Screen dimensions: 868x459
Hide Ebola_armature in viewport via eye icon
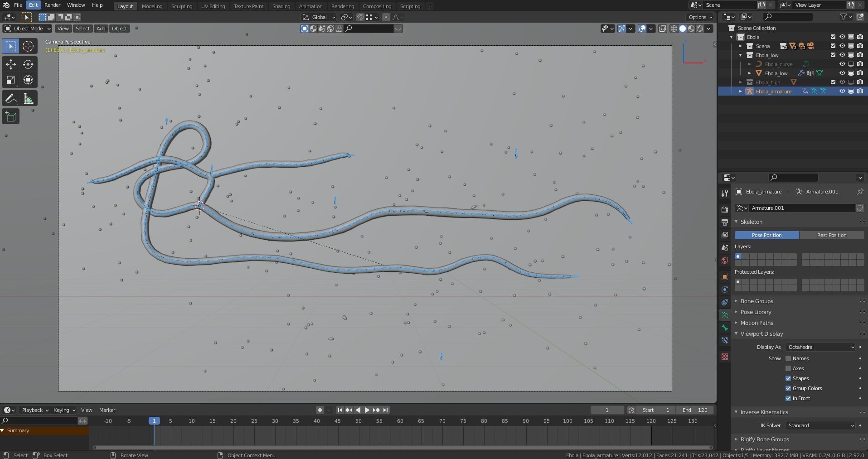[842, 91]
